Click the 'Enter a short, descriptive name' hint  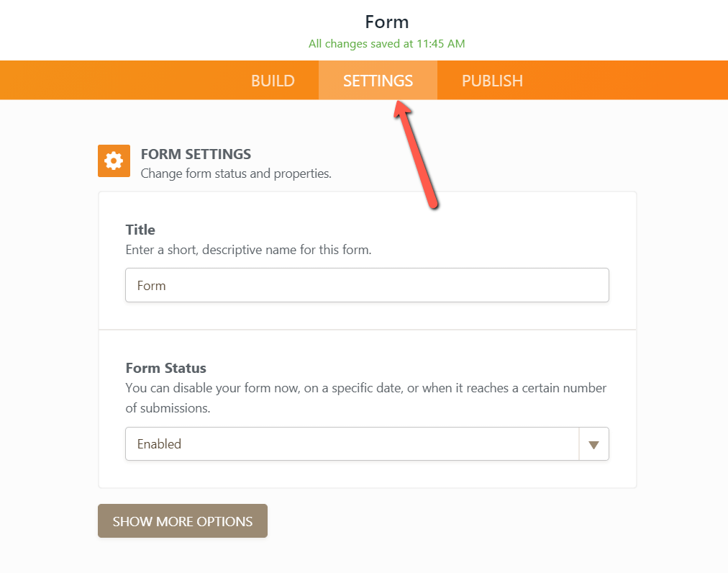click(248, 251)
